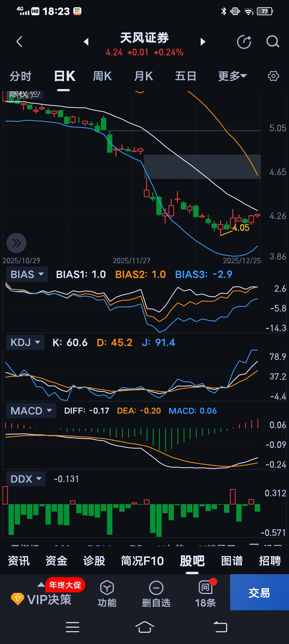The image size is (289, 644).
Task: Open the 18条 Q&A messages
Action: coord(205,593)
